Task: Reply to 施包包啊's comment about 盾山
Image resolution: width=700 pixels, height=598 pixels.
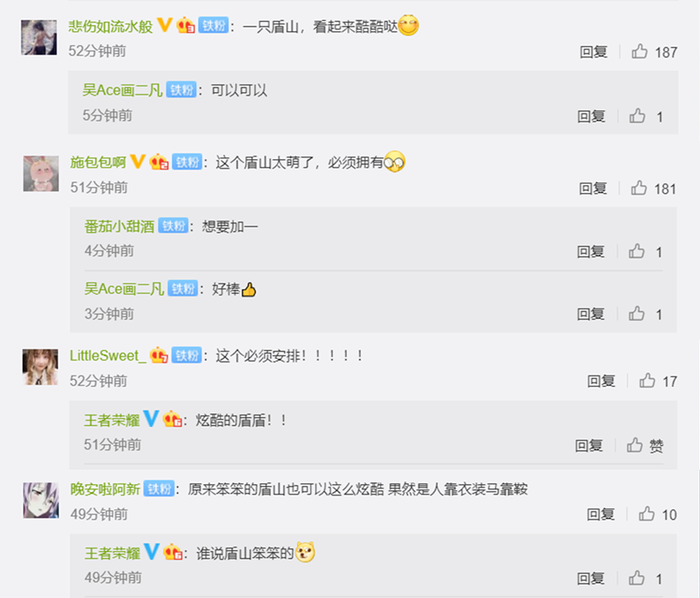Action: [x=592, y=189]
